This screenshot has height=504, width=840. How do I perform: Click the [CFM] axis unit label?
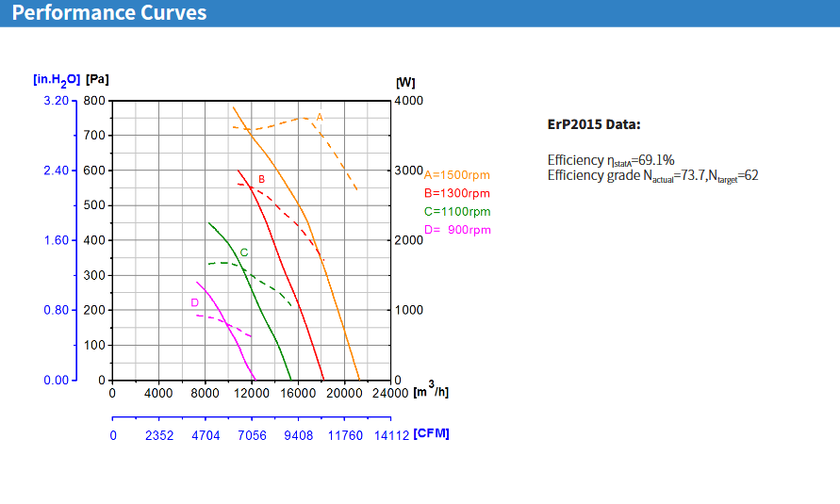[431, 433]
